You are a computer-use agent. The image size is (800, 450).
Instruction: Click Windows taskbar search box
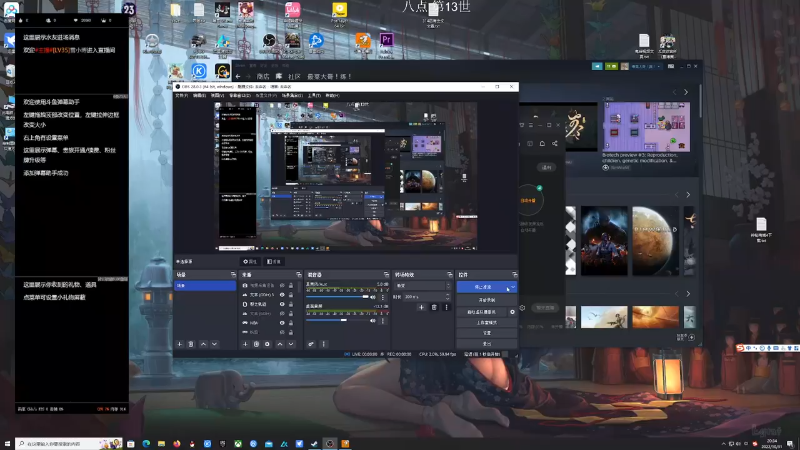point(69,444)
